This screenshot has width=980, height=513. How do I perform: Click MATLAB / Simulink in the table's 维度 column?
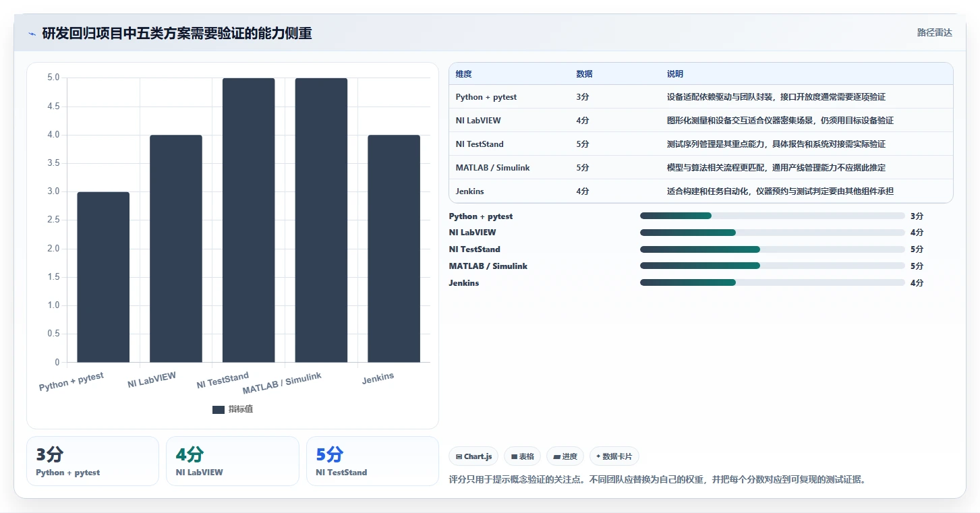[x=492, y=168]
